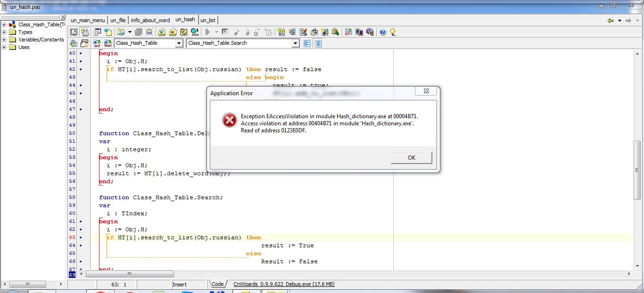Switch to the un_main_menu tab
The width and height of the screenshot is (644, 293).
click(x=88, y=20)
